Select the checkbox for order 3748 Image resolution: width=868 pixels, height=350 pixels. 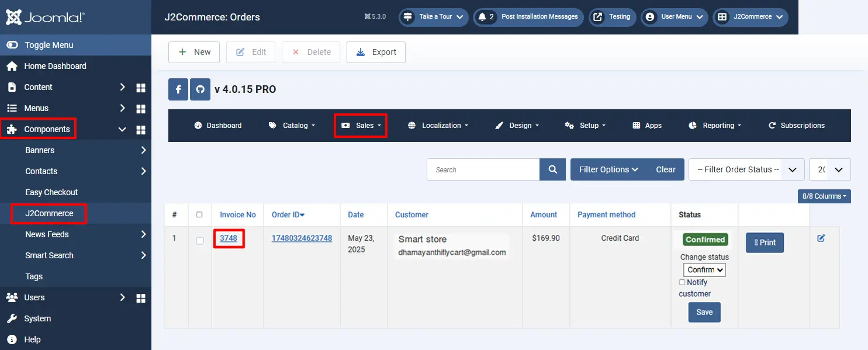click(200, 241)
